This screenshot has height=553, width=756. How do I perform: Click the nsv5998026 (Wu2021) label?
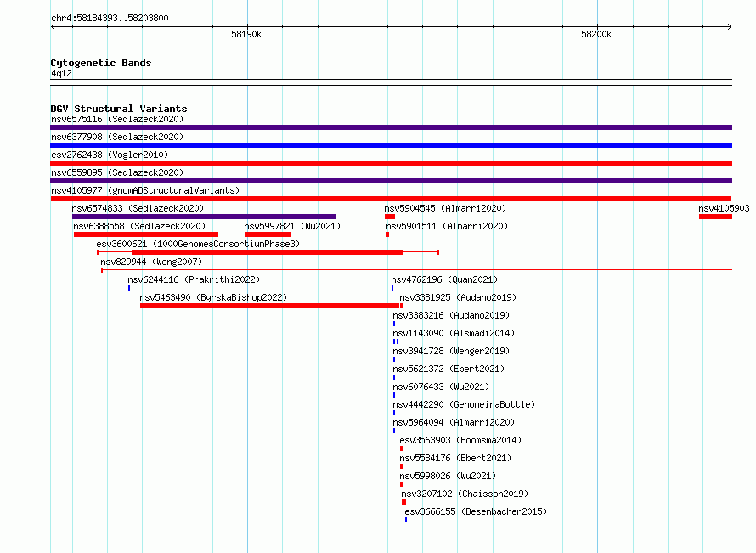[448, 476]
